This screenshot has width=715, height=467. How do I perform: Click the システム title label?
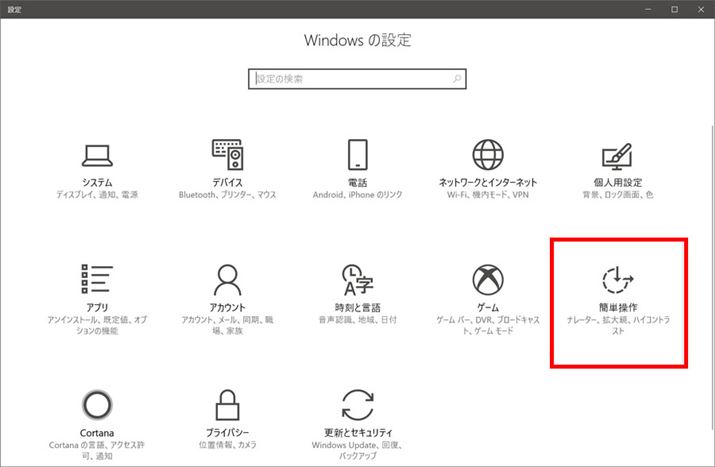pos(97,182)
